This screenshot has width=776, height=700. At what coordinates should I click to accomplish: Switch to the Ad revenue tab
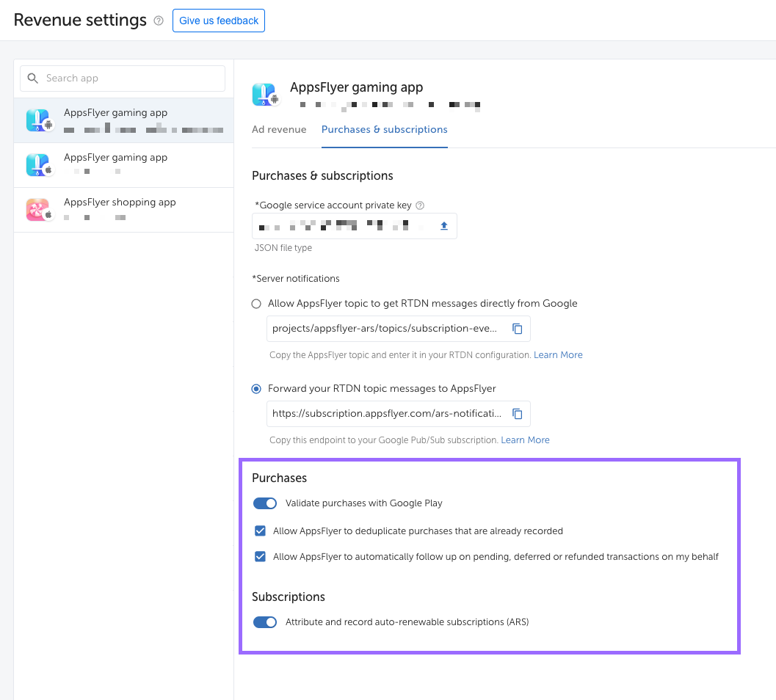[279, 130]
